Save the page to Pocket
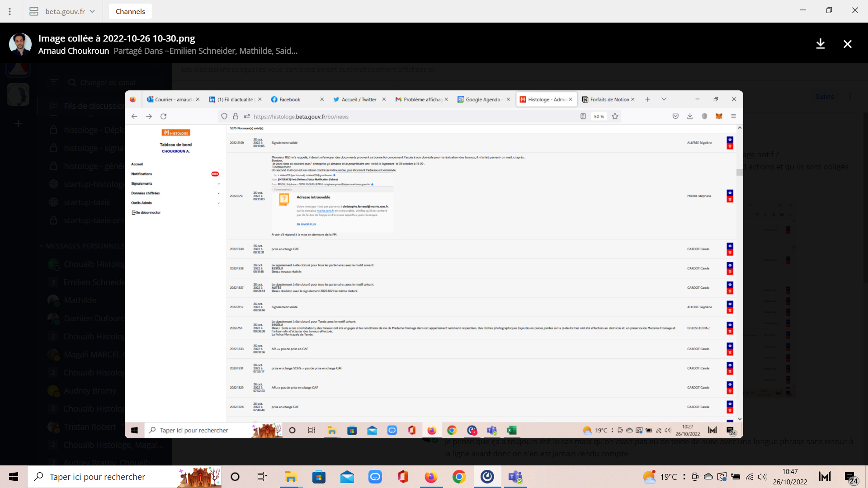868x488 pixels. tap(675, 116)
